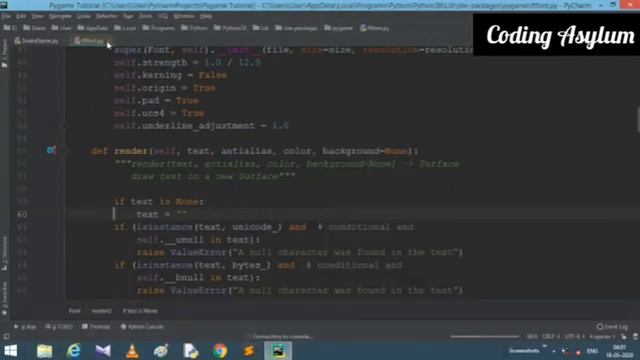Switch to the SnakeGame.py editor tab

click(x=37, y=41)
